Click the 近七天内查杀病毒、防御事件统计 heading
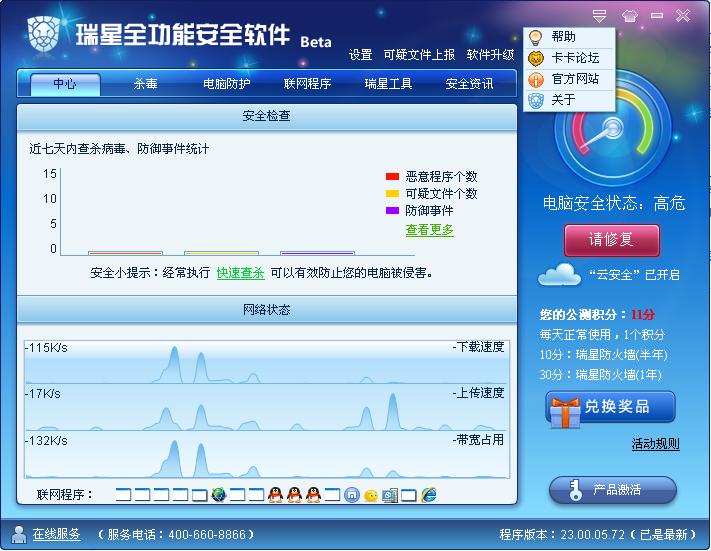711x551 pixels. (119, 149)
